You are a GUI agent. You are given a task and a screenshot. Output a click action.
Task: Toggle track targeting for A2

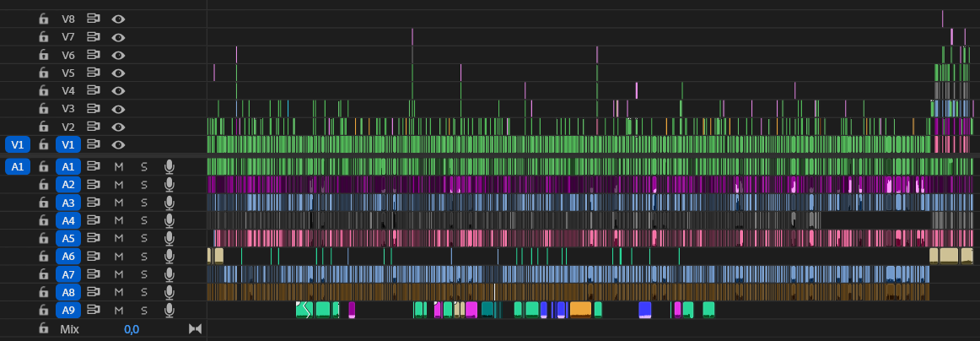click(x=68, y=185)
